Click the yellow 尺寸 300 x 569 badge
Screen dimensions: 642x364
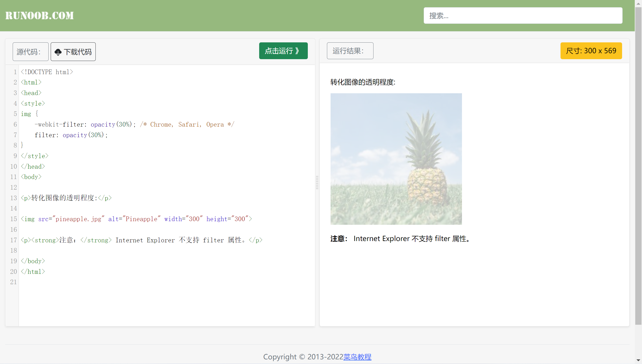pos(591,51)
